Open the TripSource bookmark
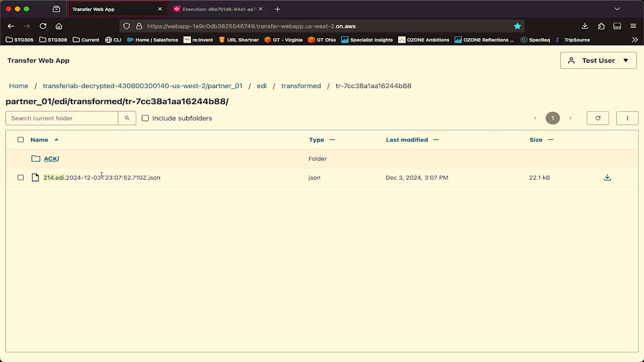 [573, 40]
